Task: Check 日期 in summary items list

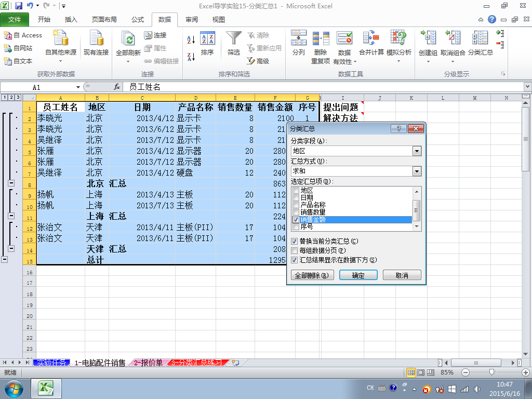Action: pos(296,198)
